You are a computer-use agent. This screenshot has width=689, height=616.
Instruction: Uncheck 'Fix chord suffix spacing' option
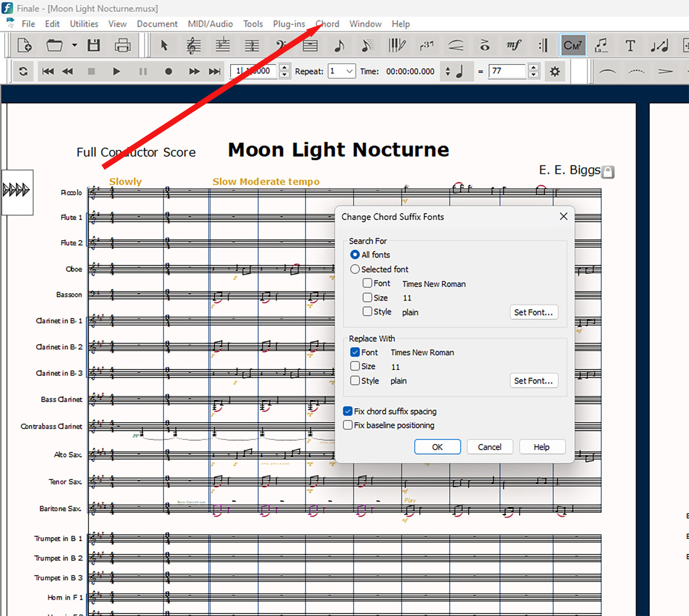tap(348, 411)
